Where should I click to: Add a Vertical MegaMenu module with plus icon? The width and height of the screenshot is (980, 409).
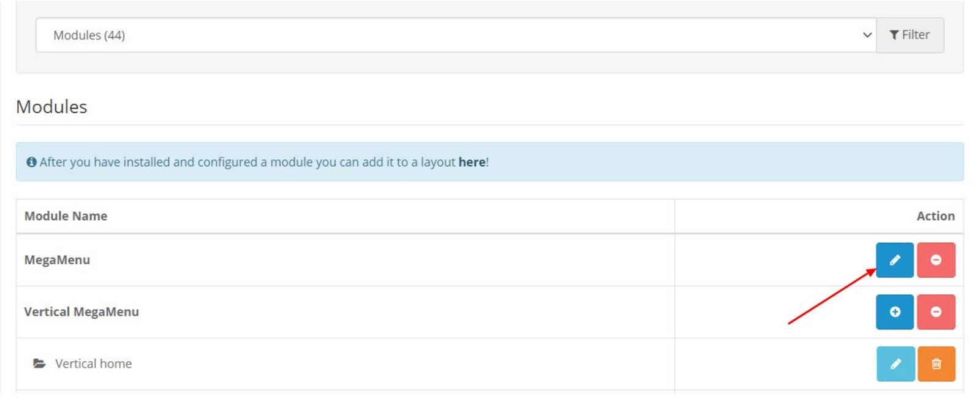point(894,312)
